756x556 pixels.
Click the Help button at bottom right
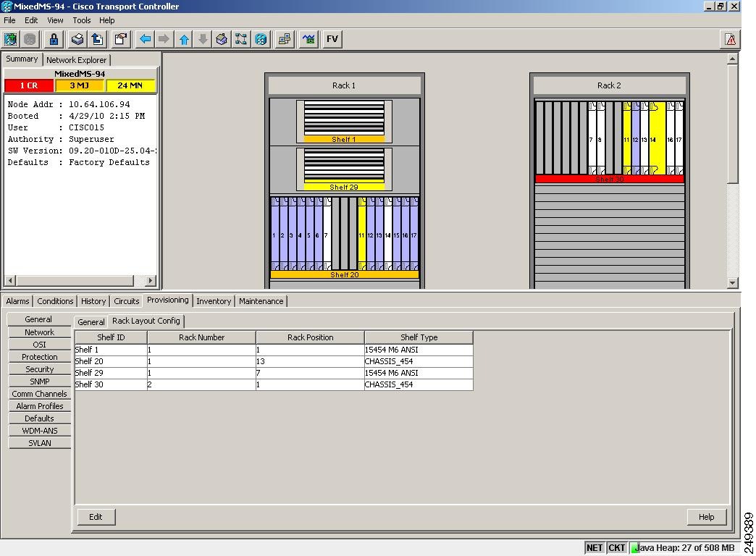[x=706, y=517]
